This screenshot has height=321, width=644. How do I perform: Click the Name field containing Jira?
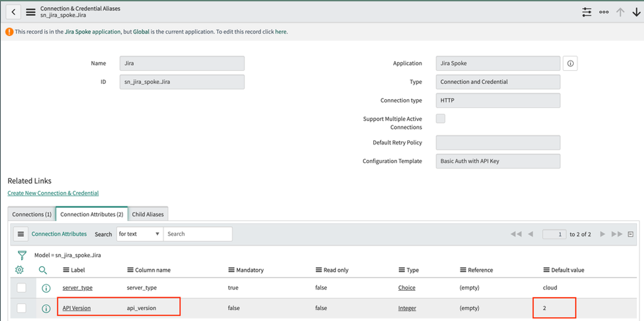point(182,64)
